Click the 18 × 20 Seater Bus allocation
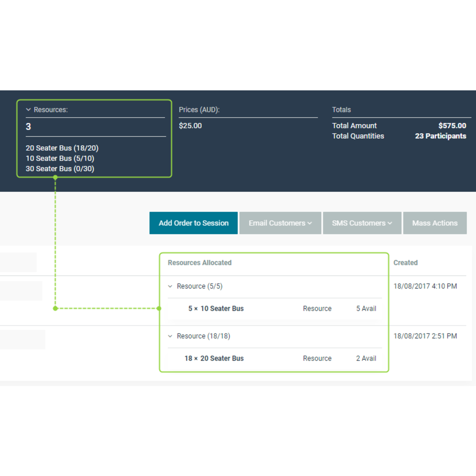Screen dimensions: 476x476 click(x=214, y=358)
